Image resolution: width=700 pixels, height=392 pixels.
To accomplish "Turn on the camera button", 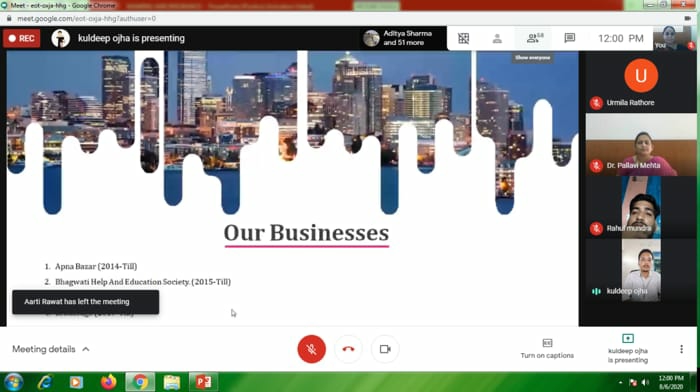I will pos(385,349).
